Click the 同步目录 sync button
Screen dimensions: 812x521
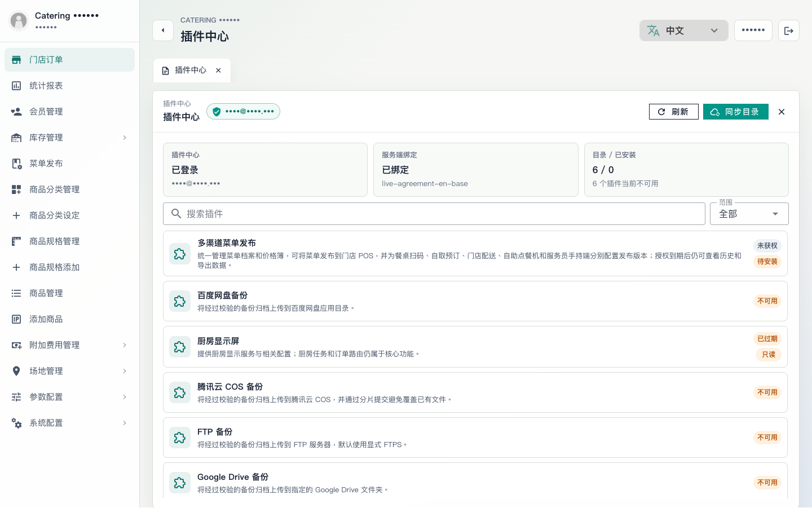pos(735,112)
